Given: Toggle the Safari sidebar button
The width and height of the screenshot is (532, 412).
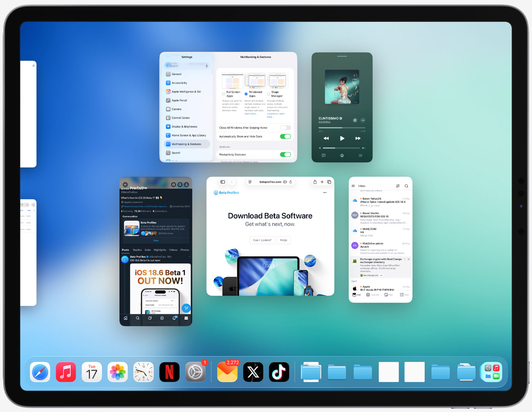Looking at the screenshot, I should (223, 182).
